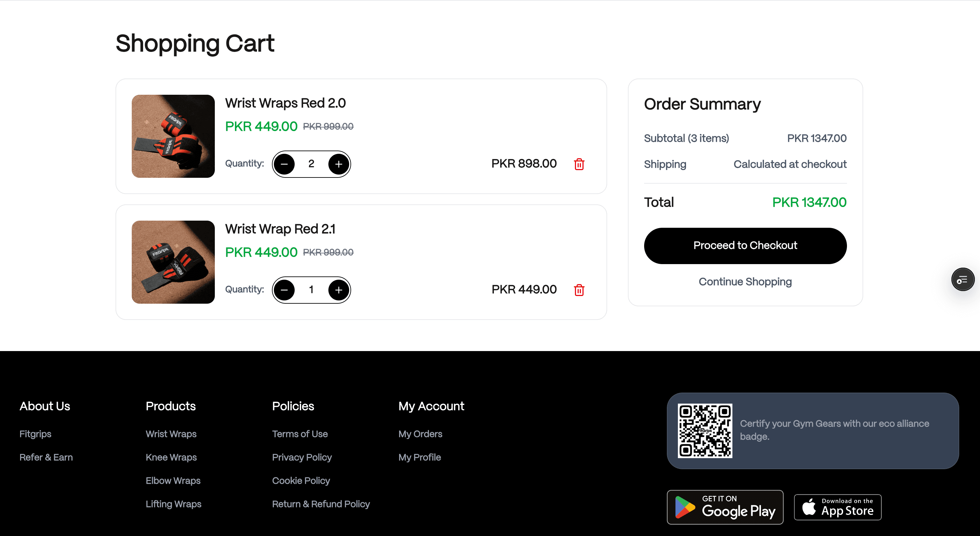Delete Wrist Wraps Red 2.0 from cart
This screenshot has height=536, width=980.
pyautogui.click(x=579, y=164)
